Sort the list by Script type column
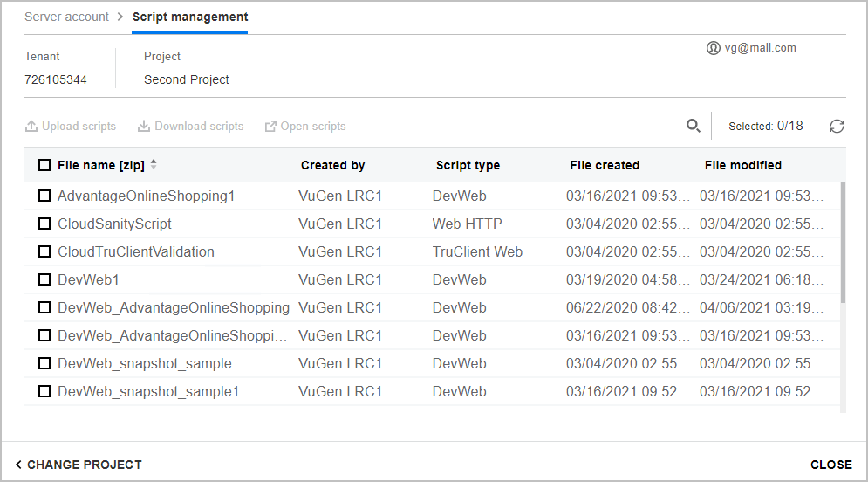 (x=468, y=165)
